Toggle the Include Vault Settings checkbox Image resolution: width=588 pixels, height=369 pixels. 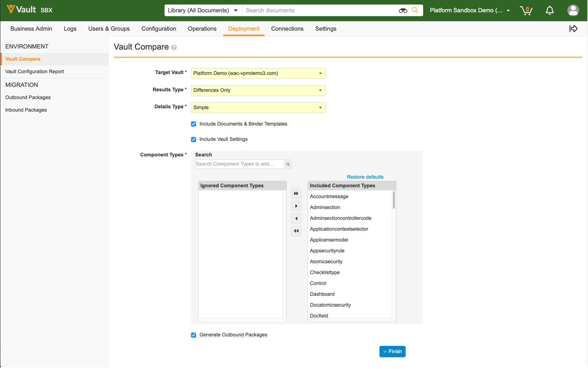(194, 140)
